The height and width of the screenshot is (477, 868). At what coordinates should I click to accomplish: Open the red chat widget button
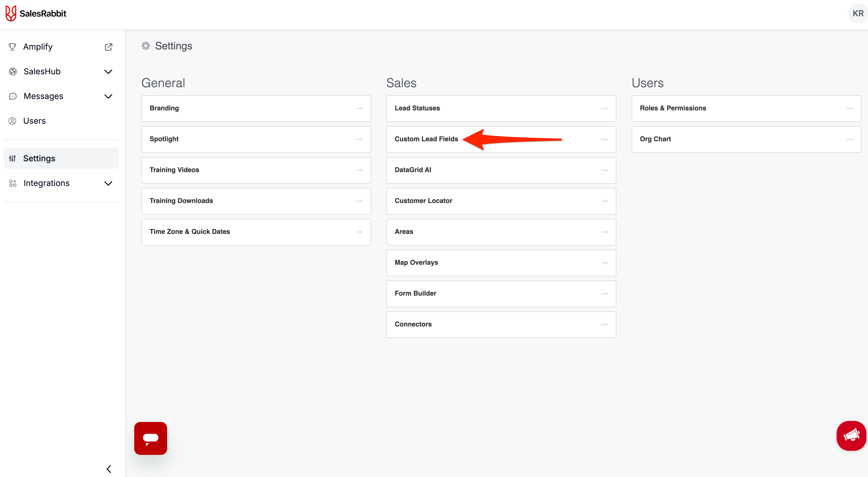150,438
